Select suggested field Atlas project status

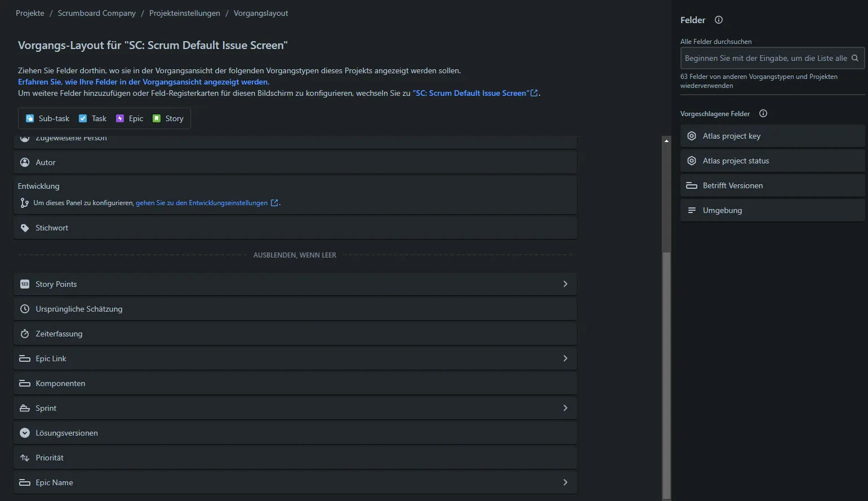(772, 161)
